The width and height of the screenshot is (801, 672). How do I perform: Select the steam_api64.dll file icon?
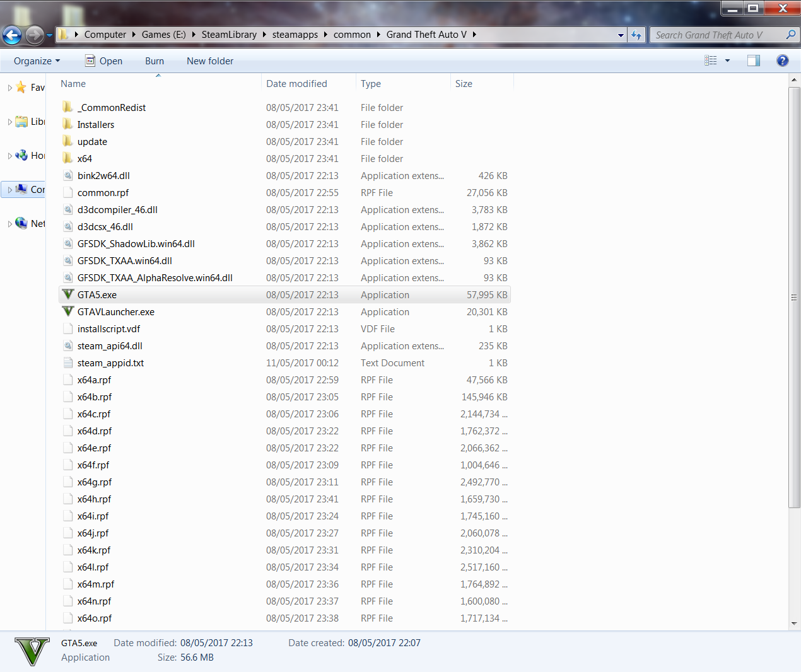[68, 345]
